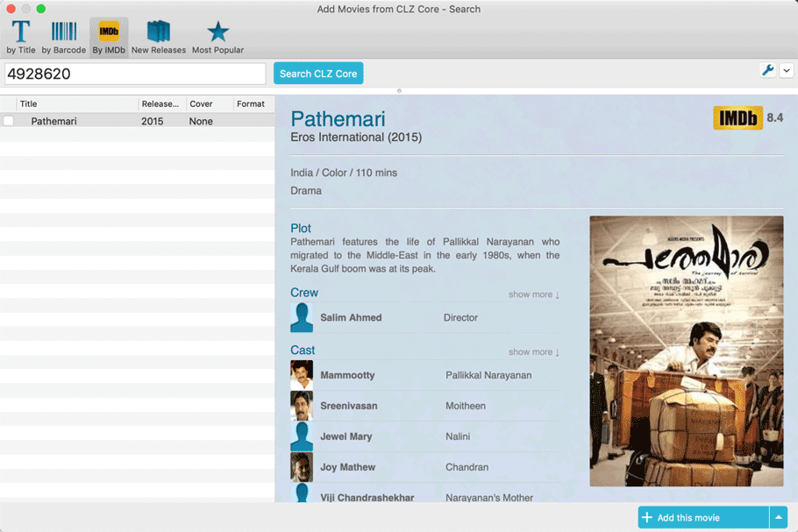Click the Viji Chandrashekhar silhouette icon
Viewport: 798px width, 532px height.
click(302, 493)
